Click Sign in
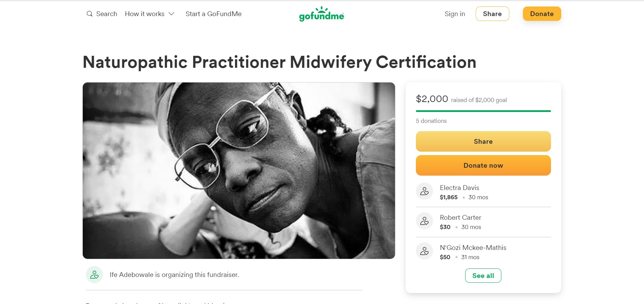This screenshot has width=644, height=304. tap(455, 14)
